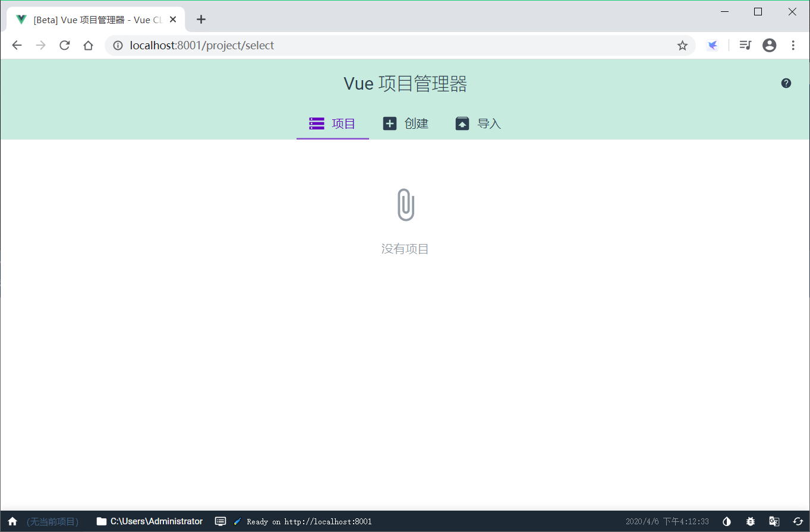Click the 导入 tab upload box icon
Screen dimensions: 810x532
point(462,123)
